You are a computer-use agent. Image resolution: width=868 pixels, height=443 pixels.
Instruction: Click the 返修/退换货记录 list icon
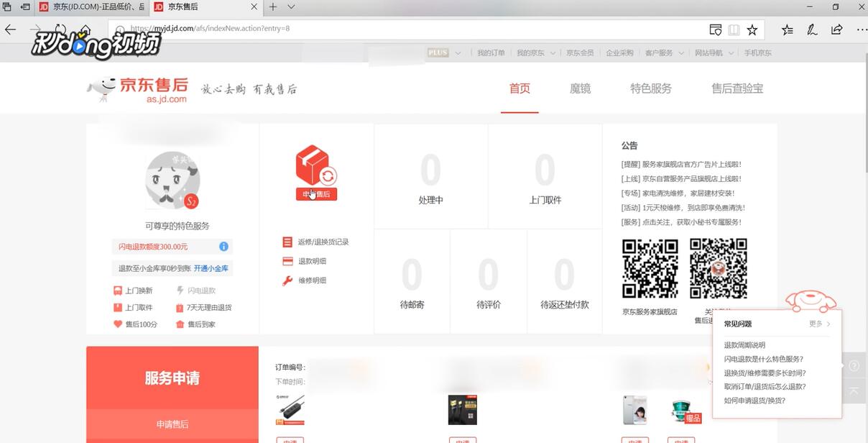[287, 242]
